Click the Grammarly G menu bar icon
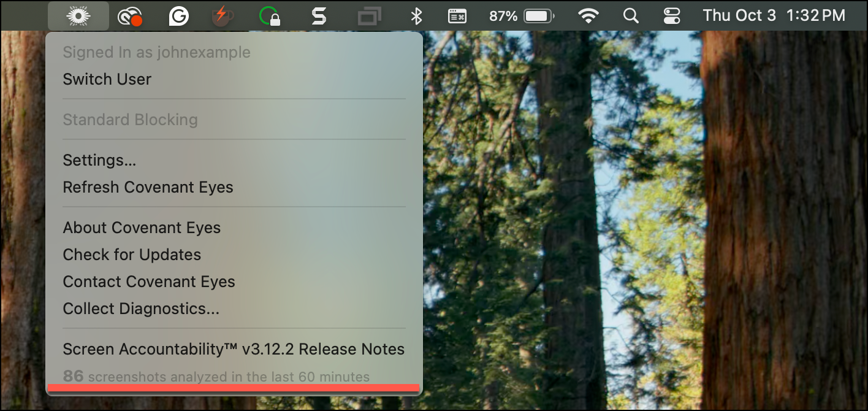 (179, 16)
